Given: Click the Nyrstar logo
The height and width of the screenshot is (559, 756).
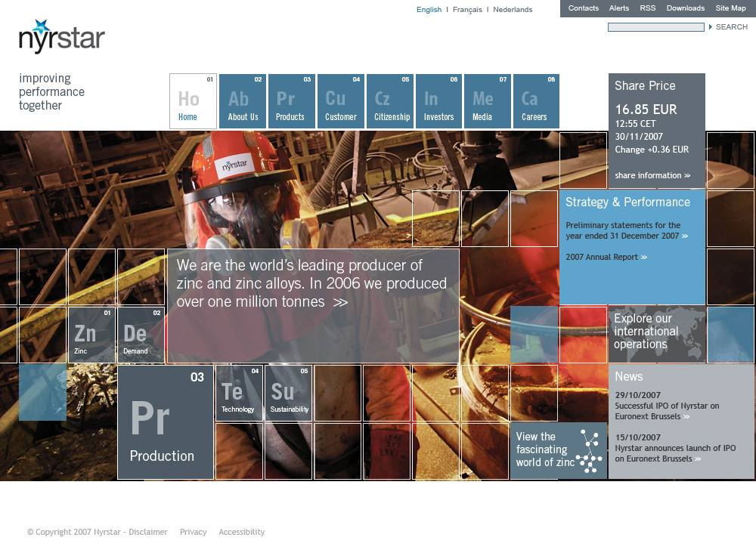Looking at the screenshot, I should (x=61, y=37).
